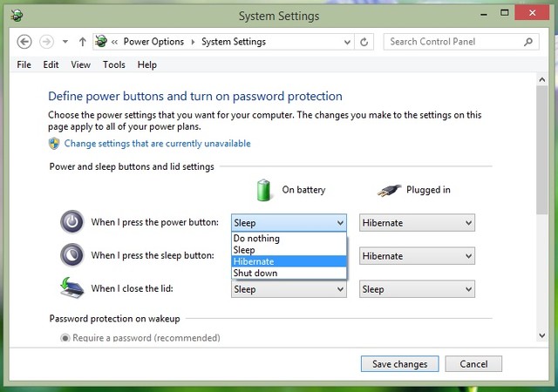Close the System Settings window
The width and height of the screenshot is (558, 392).
[532, 14]
